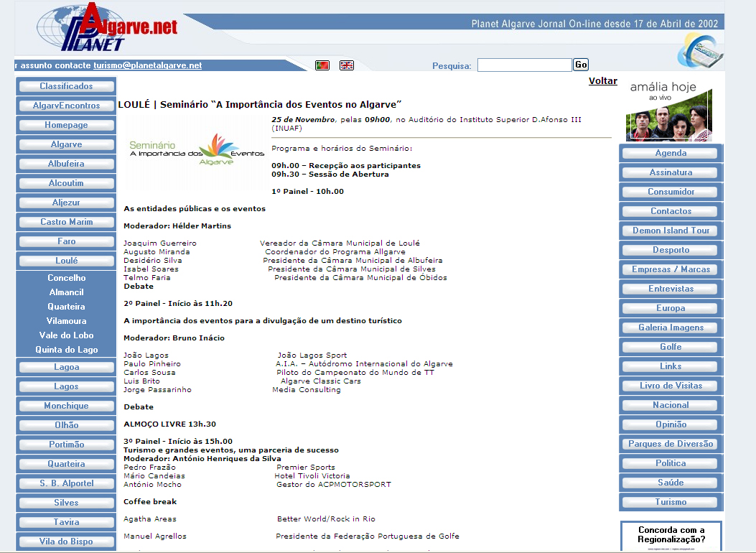Open the Agenda section on the right
Screen dimensions: 756x553
671,153
